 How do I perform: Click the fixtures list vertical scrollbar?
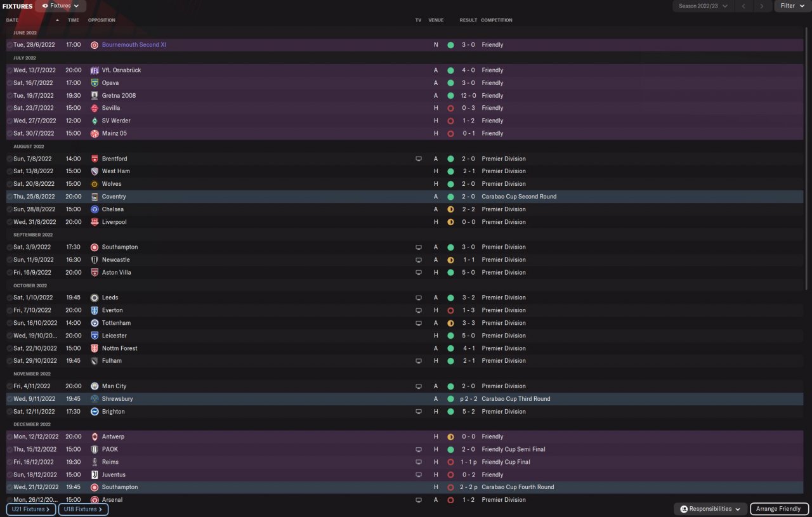[x=808, y=159]
